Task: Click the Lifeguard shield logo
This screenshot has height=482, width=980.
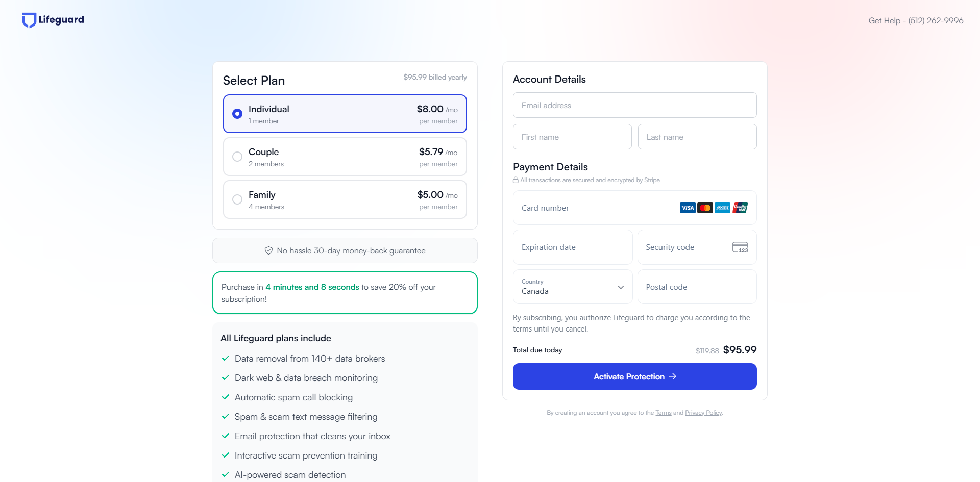Action: tap(29, 20)
